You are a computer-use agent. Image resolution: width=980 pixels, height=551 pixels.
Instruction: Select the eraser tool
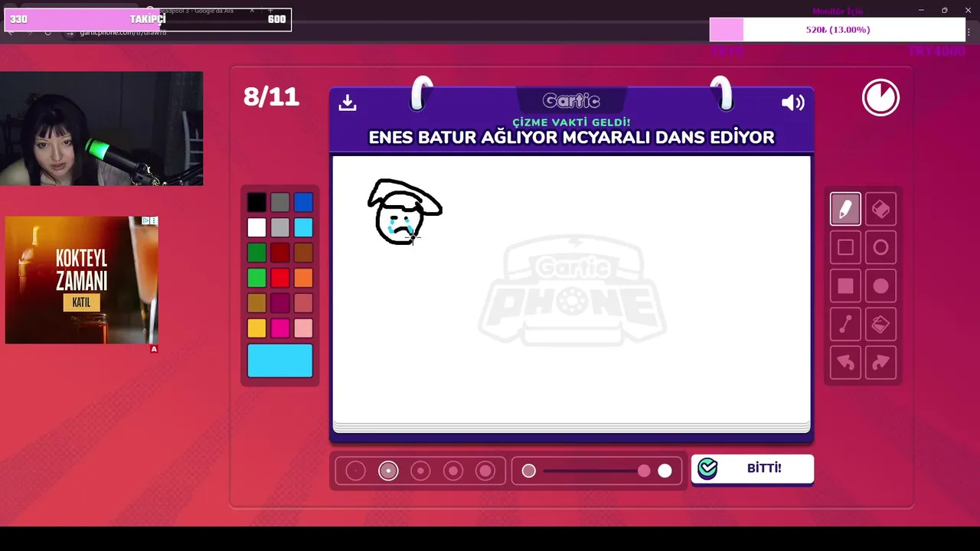[x=880, y=209]
